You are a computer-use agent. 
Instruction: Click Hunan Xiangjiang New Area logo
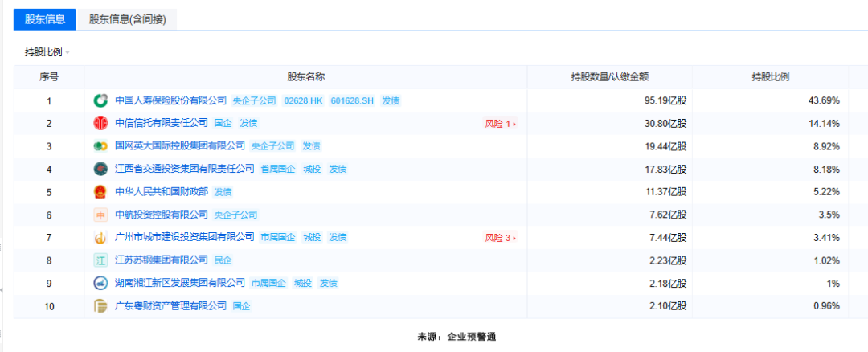100,283
